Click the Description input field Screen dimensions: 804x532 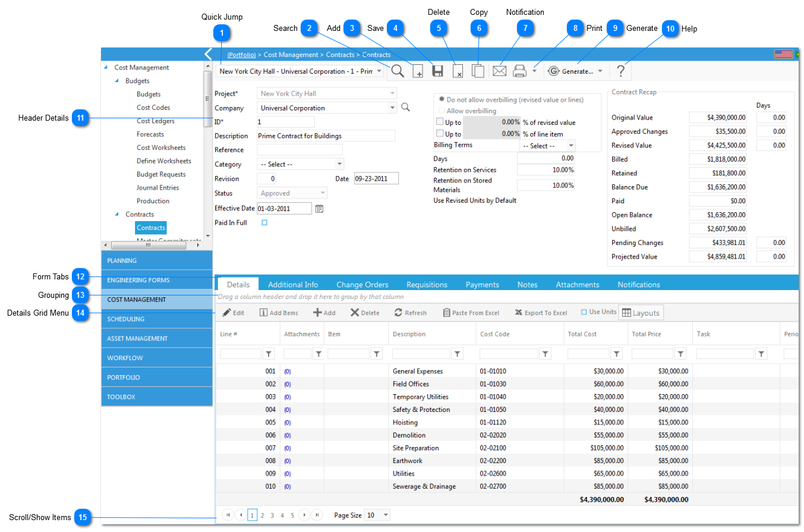(326, 136)
